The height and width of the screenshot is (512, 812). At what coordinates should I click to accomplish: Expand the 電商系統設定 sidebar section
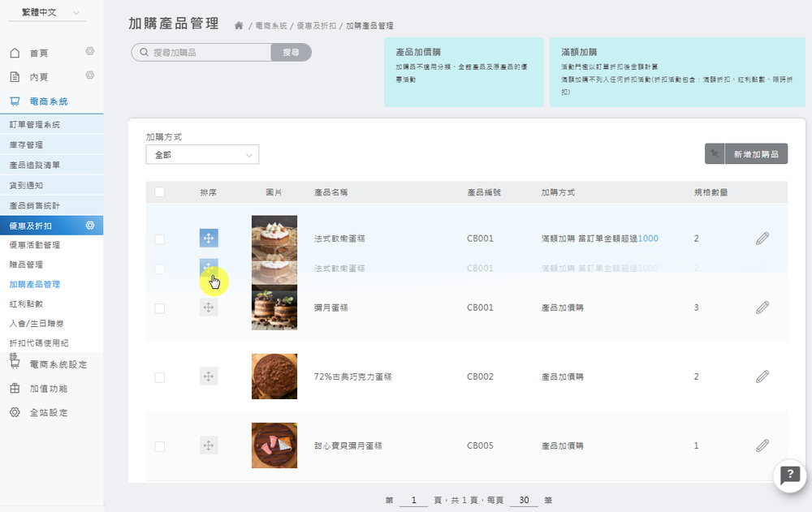tap(57, 365)
